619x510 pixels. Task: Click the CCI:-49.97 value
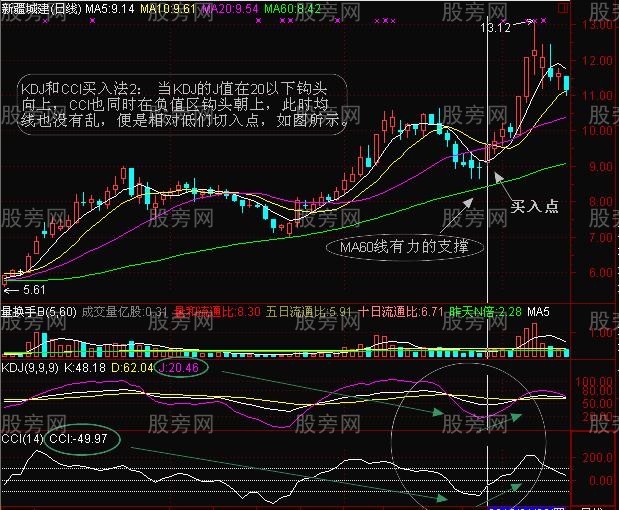(79, 439)
